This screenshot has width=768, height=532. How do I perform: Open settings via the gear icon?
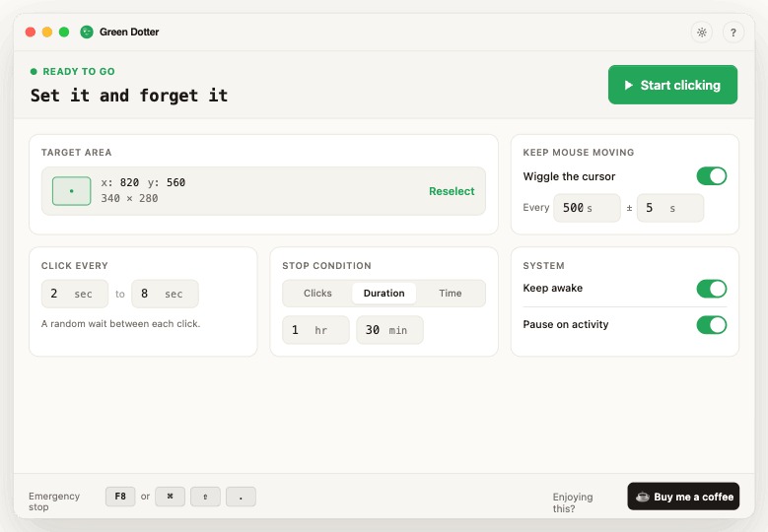click(x=701, y=33)
